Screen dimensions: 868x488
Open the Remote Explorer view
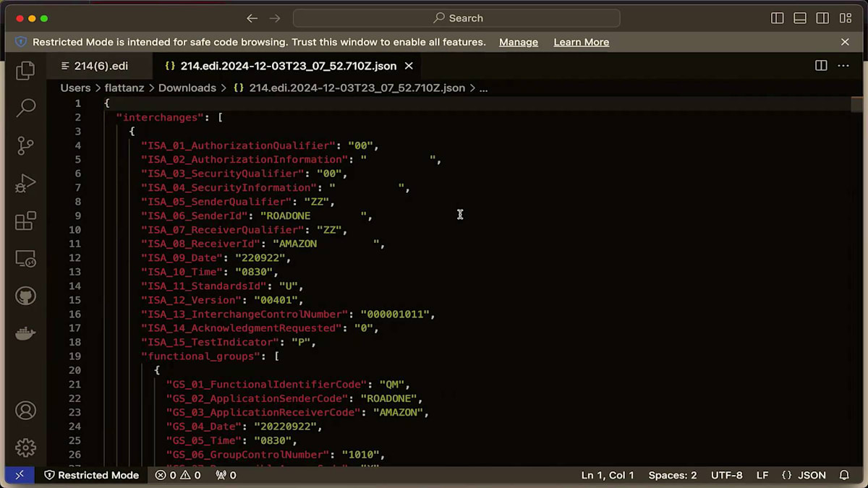[x=25, y=259]
